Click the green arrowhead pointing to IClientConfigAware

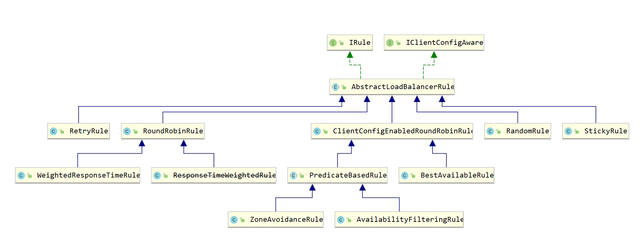tap(434, 55)
